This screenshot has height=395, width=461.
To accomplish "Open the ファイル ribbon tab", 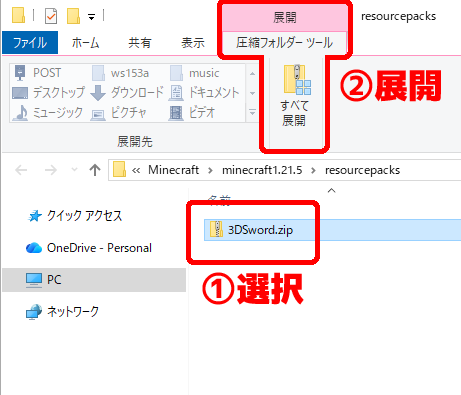I will coord(30,43).
